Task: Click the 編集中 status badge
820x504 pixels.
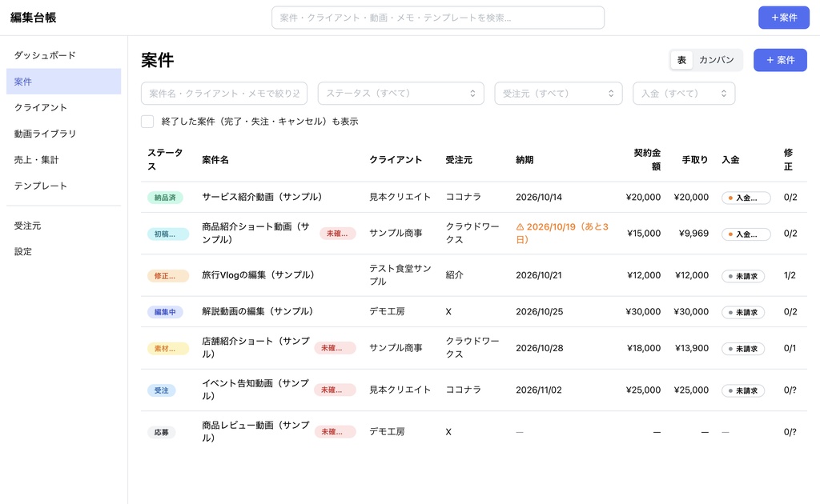Action: [x=165, y=312]
